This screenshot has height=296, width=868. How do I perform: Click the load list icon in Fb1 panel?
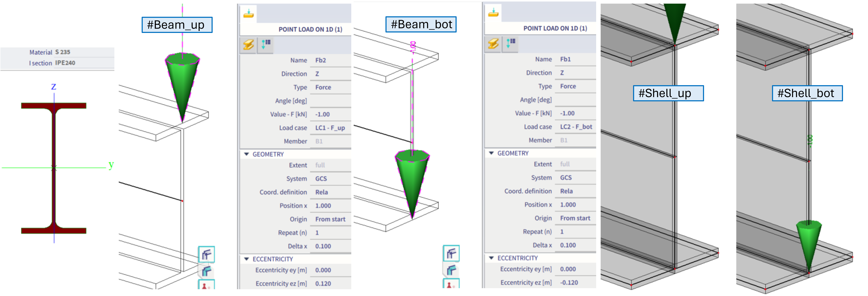[x=511, y=43]
